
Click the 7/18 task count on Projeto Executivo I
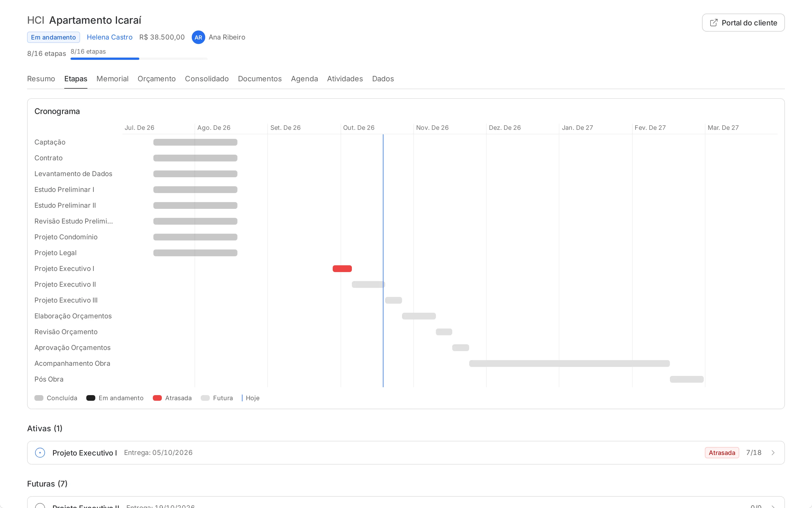754,453
